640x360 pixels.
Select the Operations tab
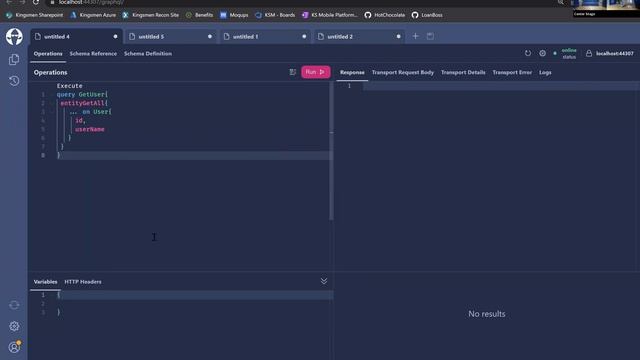48,53
